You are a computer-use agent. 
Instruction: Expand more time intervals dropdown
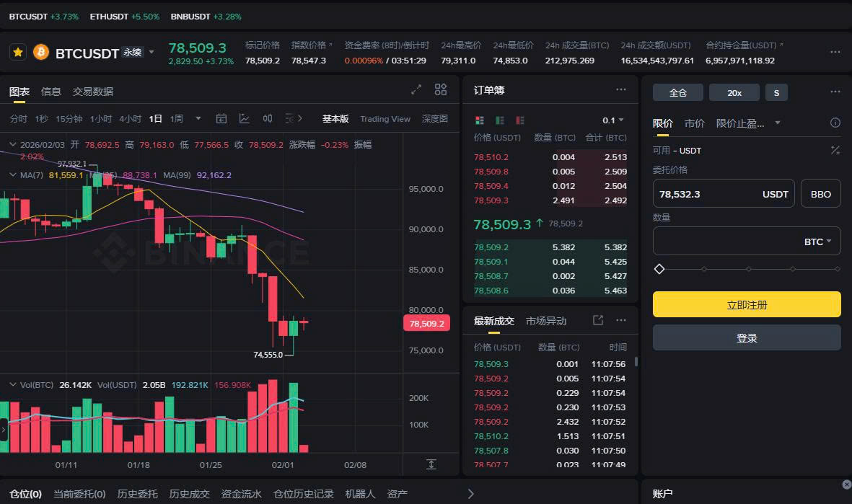tap(198, 118)
